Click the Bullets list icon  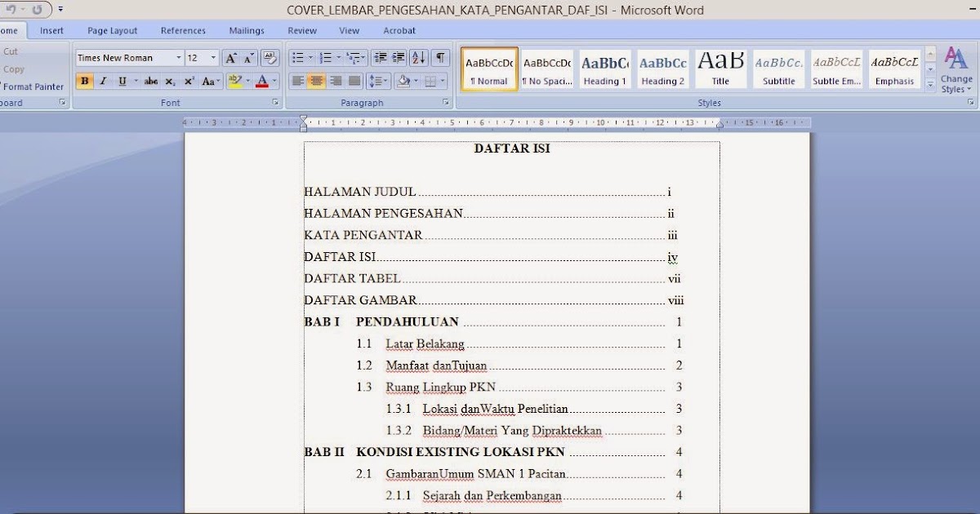297,58
